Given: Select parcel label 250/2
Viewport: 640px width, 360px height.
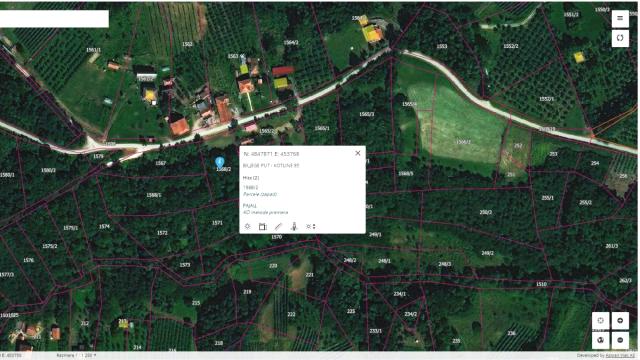Looking at the screenshot, I should 485,213.
